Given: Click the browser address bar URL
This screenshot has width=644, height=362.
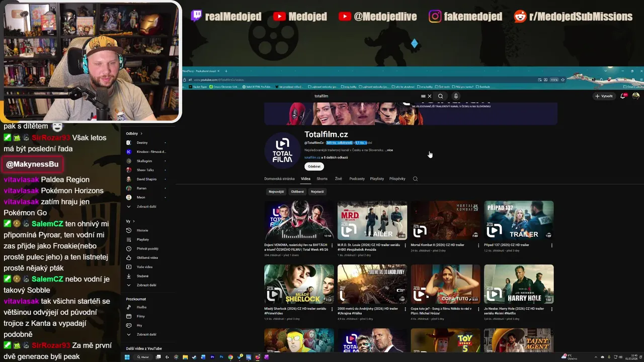Looking at the screenshot, I should [219, 79].
